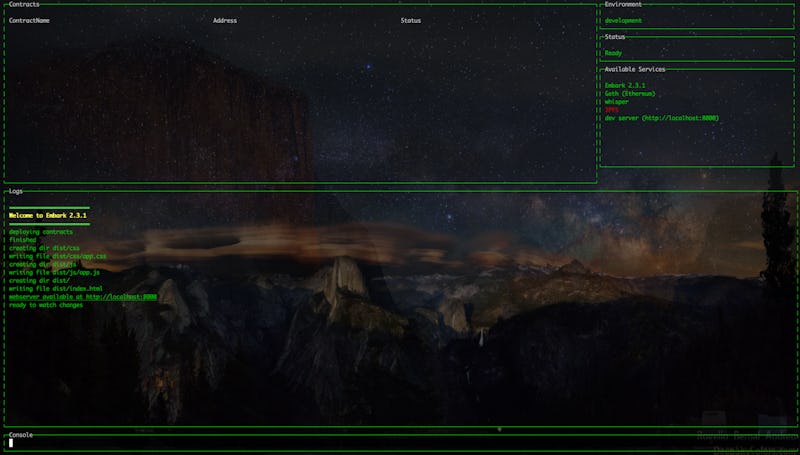Image resolution: width=800 pixels, height=455 pixels.
Task: Select the ContractName column header
Action: point(29,21)
